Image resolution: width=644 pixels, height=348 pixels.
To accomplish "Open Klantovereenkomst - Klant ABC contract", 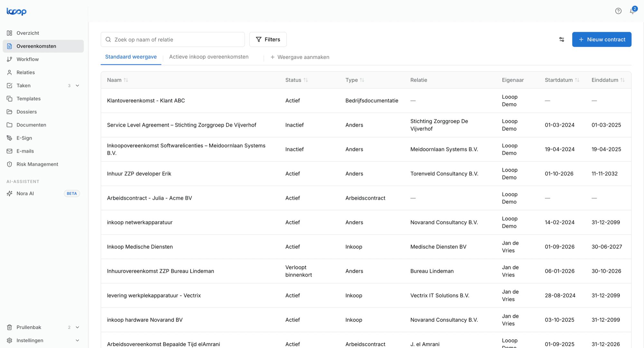I will (146, 101).
